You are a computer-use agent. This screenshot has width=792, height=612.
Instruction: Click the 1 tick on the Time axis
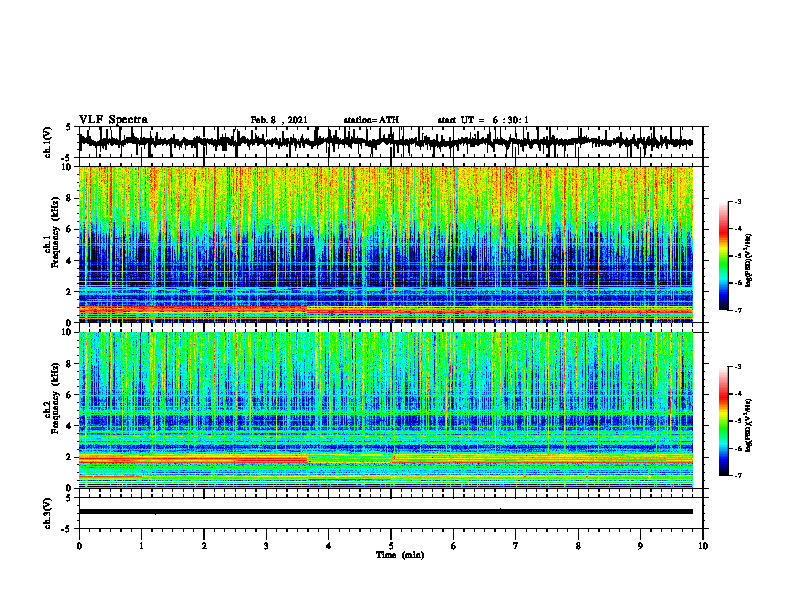tap(141, 546)
